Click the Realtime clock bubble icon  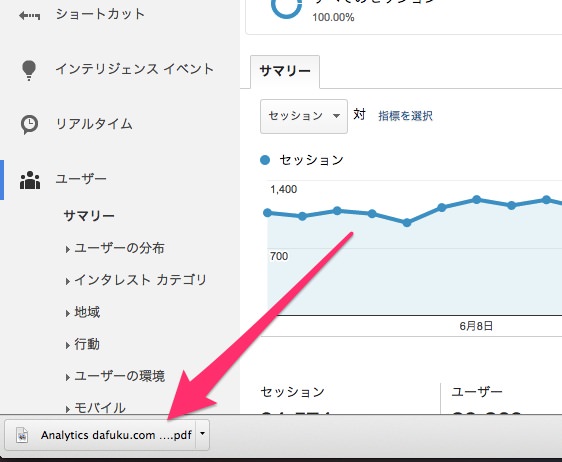coord(29,124)
